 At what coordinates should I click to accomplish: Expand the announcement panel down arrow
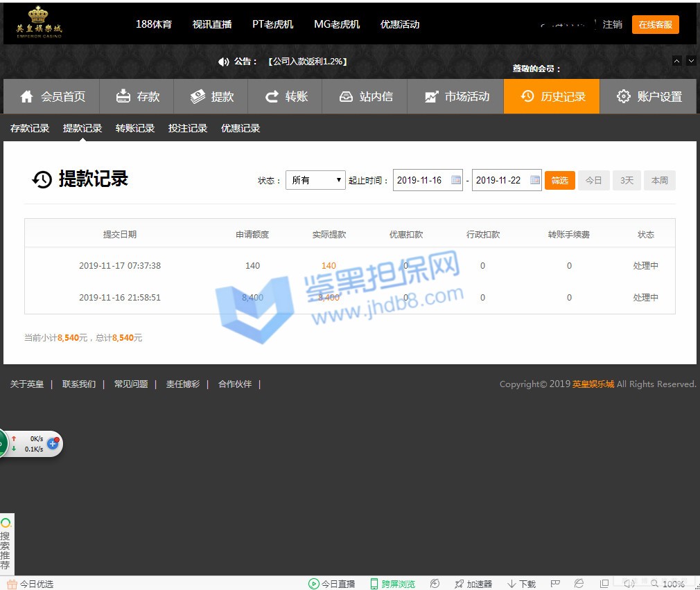(691, 61)
